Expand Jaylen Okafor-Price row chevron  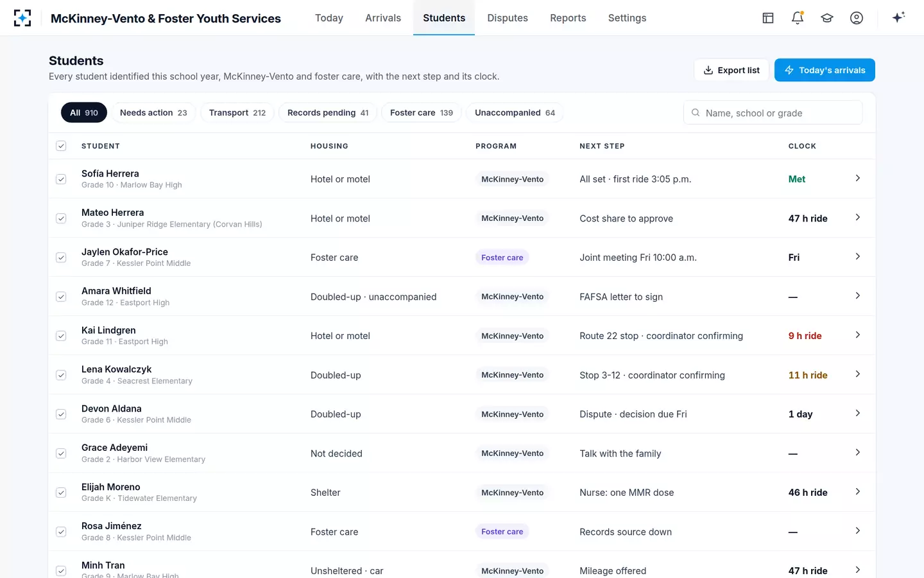coord(858,256)
